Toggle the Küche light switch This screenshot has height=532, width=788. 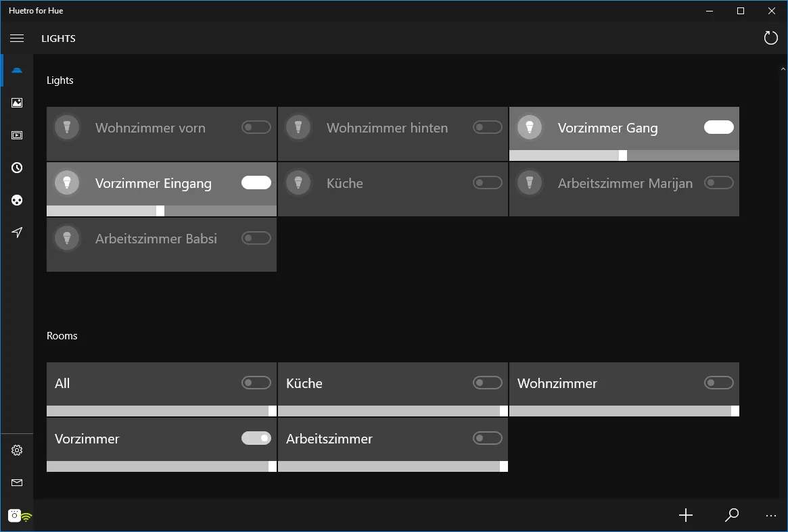[488, 183]
